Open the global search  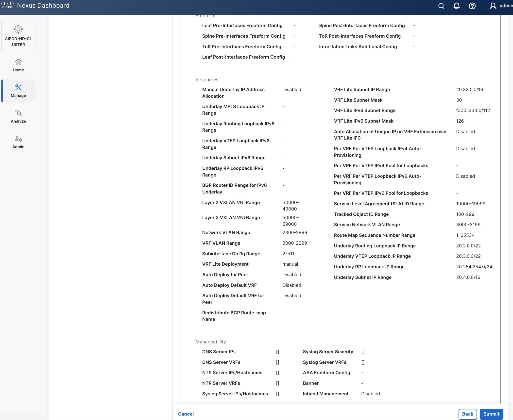click(x=441, y=6)
